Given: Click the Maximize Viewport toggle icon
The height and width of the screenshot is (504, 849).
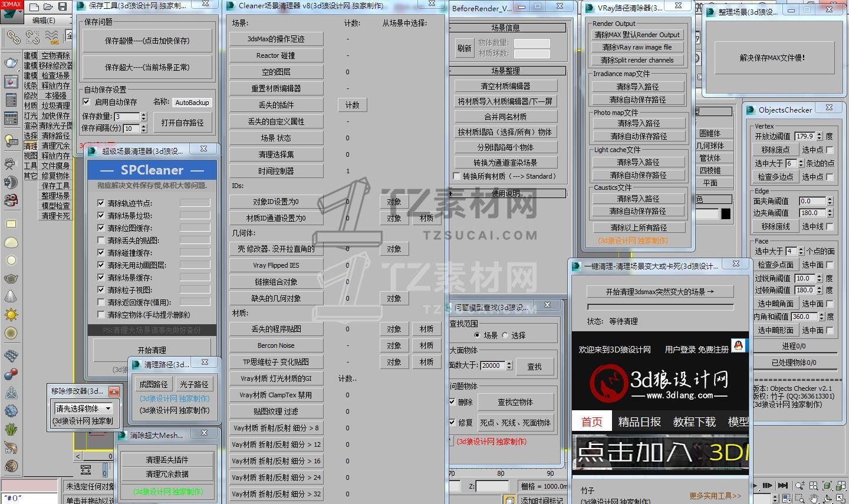Looking at the screenshot, I should [841, 499].
